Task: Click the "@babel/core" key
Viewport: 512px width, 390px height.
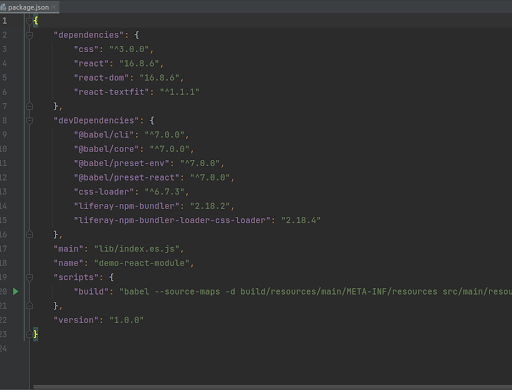Action: [106, 149]
